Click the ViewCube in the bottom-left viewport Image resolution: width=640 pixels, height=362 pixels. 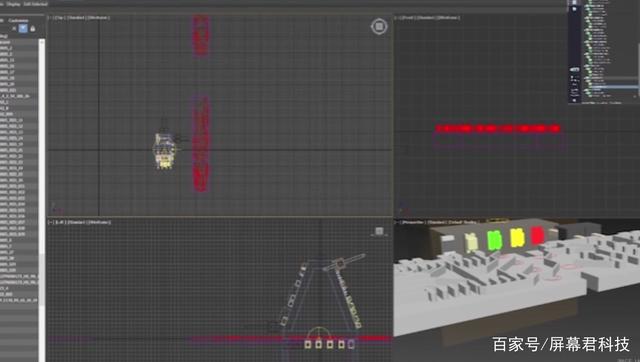(x=379, y=231)
